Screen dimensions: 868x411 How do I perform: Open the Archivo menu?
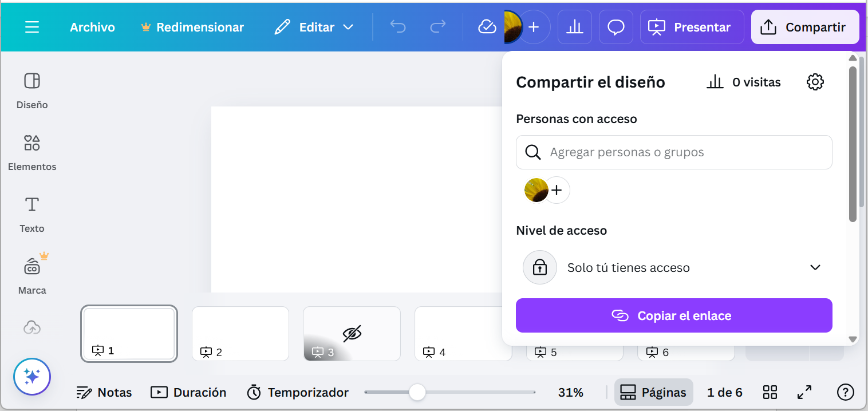tap(92, 27)
